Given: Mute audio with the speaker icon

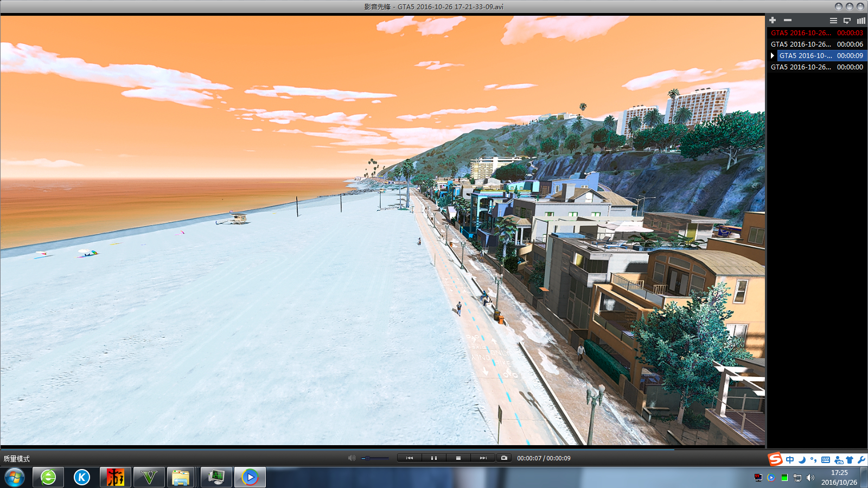Looking at the screenshot, I should [x=352, y=458].
